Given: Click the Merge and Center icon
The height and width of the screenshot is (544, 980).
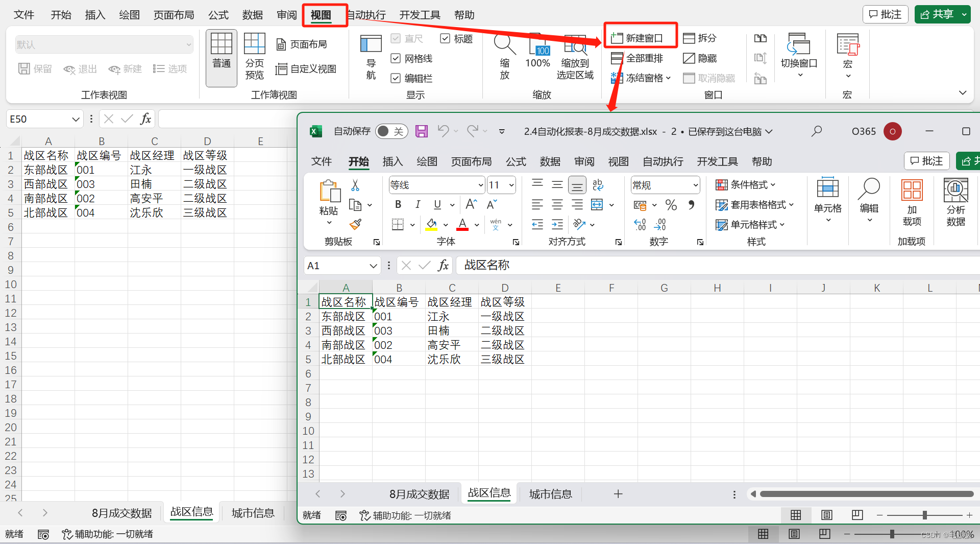Looking at the screenshot, I should (x=597, y=205).
